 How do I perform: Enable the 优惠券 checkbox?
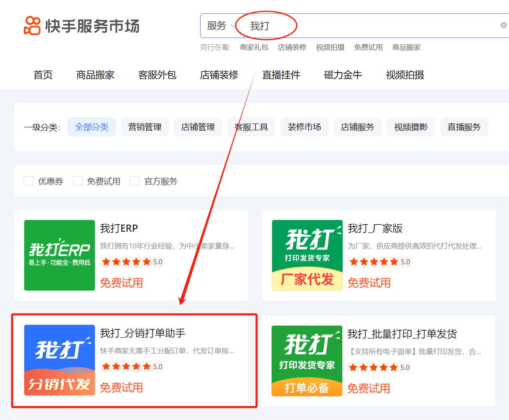(x=28, y=180)
